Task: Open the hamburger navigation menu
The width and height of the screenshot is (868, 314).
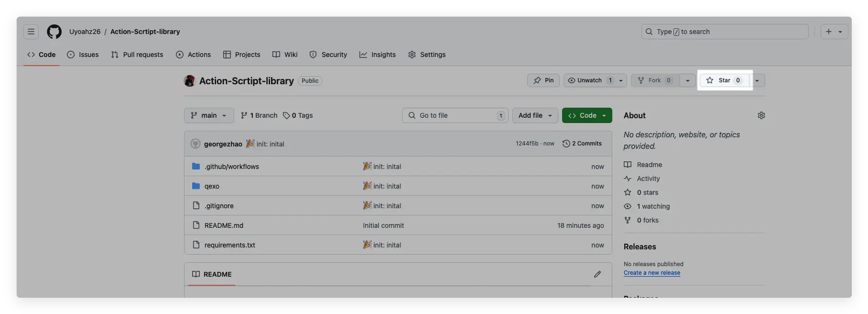Action: click(31, 32)
